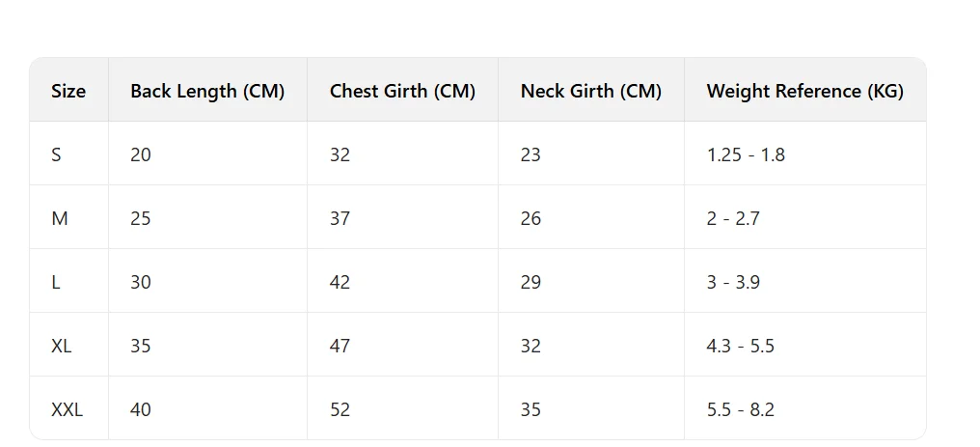Click the Chest Girth (CM) header
This screenshot has height=447, width=980.
coord(402,91)
